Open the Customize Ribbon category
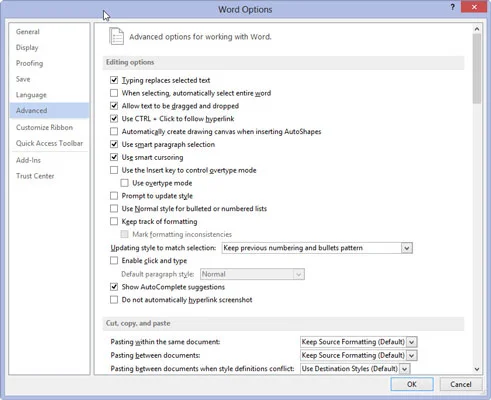 coord(44,127)
